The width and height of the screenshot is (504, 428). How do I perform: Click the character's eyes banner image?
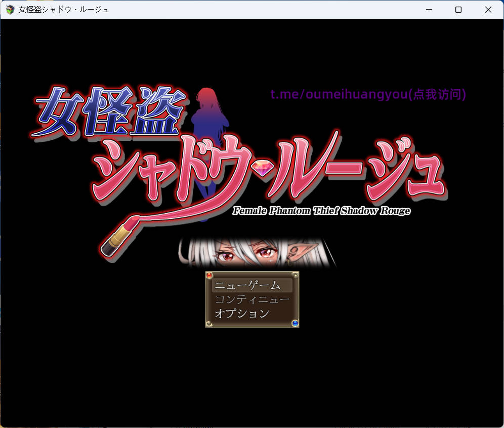[252, 251]
